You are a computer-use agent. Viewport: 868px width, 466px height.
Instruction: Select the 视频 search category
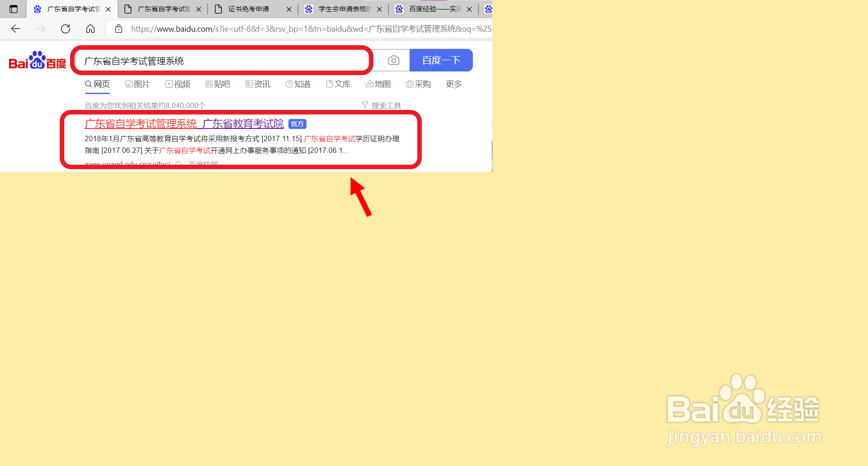click(x=178, y=84)
